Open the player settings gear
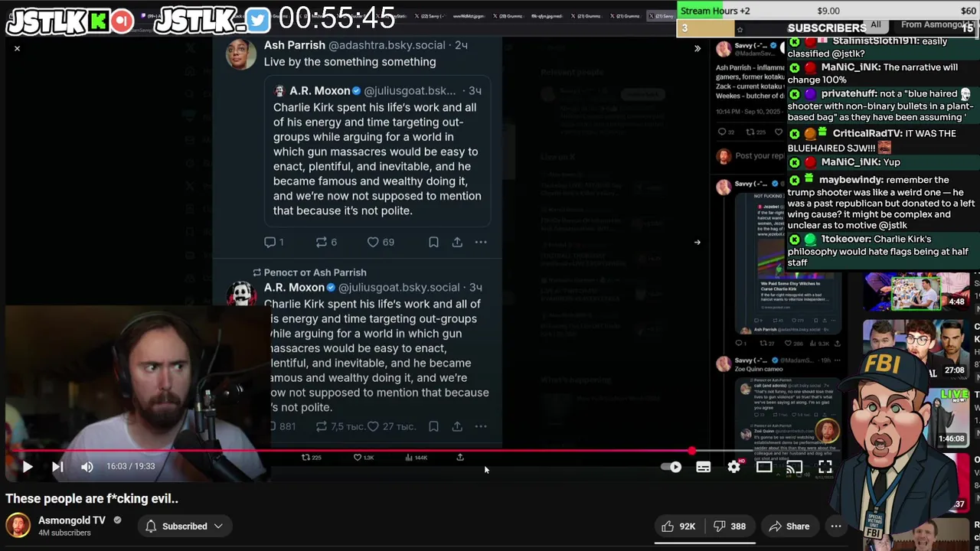Image resolution: width=980 pixels, height=551 pixels. coord(733,467)
